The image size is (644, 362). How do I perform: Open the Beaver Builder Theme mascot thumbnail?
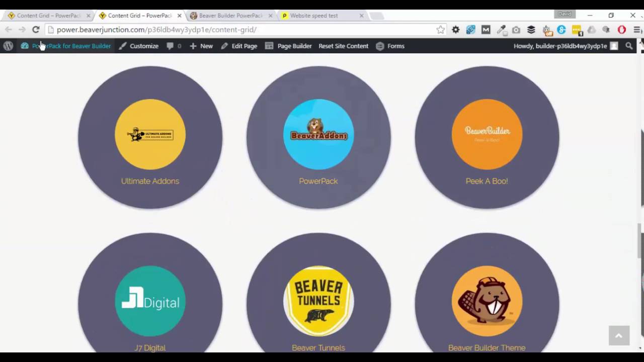487,301
